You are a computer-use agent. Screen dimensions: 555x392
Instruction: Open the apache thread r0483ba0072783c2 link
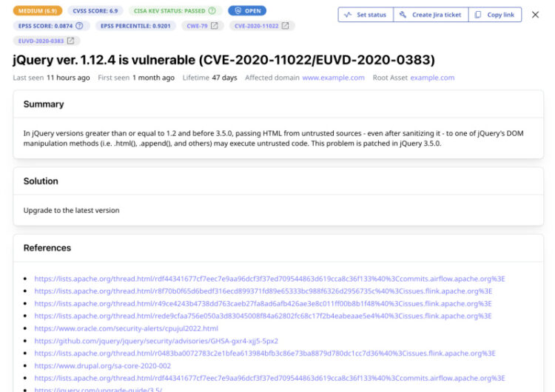click(265, 353)
